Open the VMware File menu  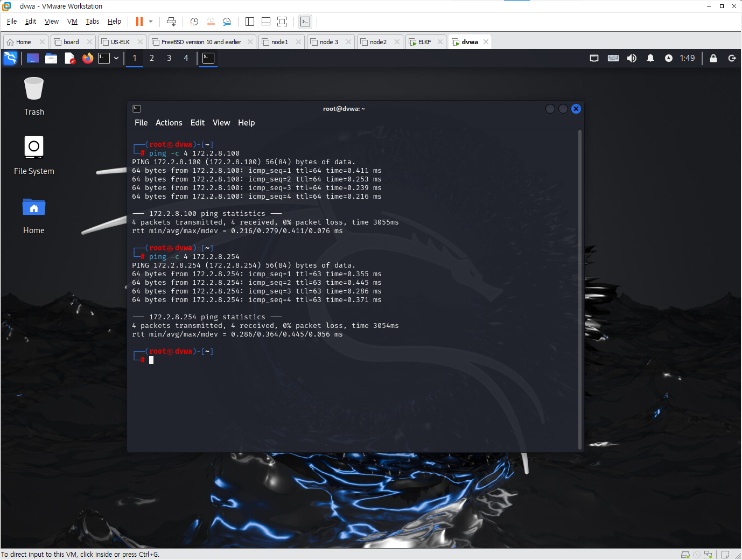point(12,22)
